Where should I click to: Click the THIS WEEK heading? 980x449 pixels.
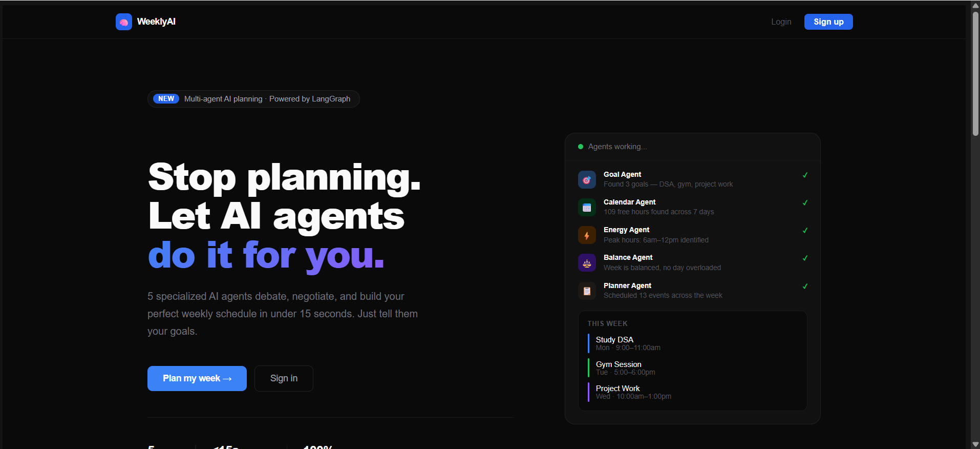(607, 323)
